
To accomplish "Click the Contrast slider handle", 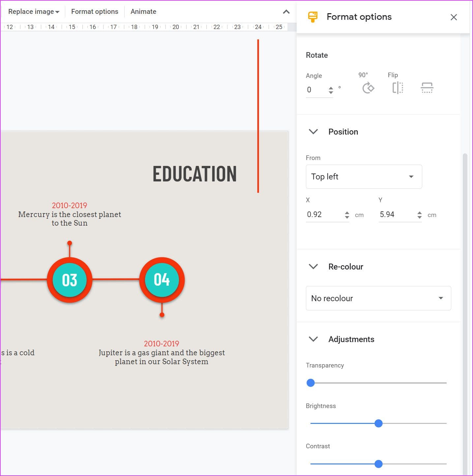I will click(x=378, y=464).
